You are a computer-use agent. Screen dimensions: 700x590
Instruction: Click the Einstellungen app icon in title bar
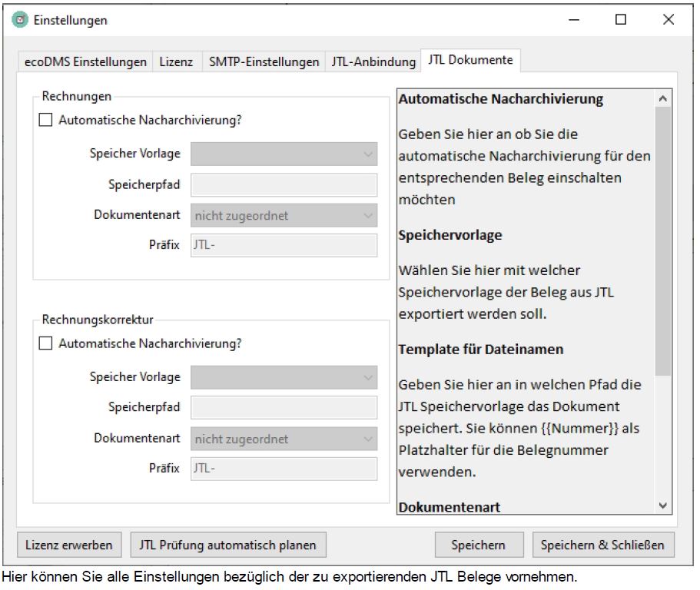pos(20,20)
